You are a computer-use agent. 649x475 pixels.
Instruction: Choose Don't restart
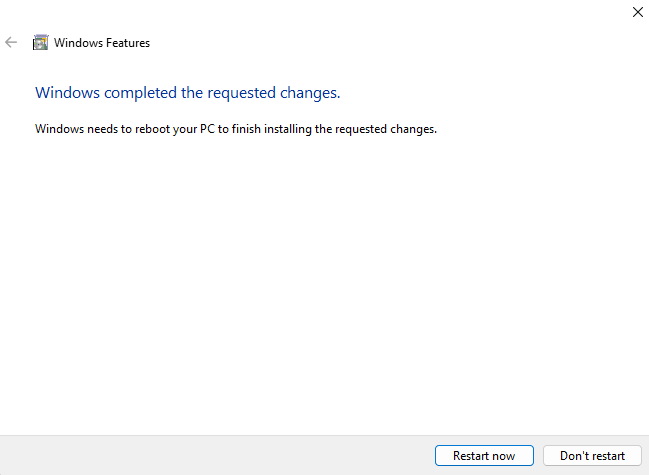pos(592,456)
